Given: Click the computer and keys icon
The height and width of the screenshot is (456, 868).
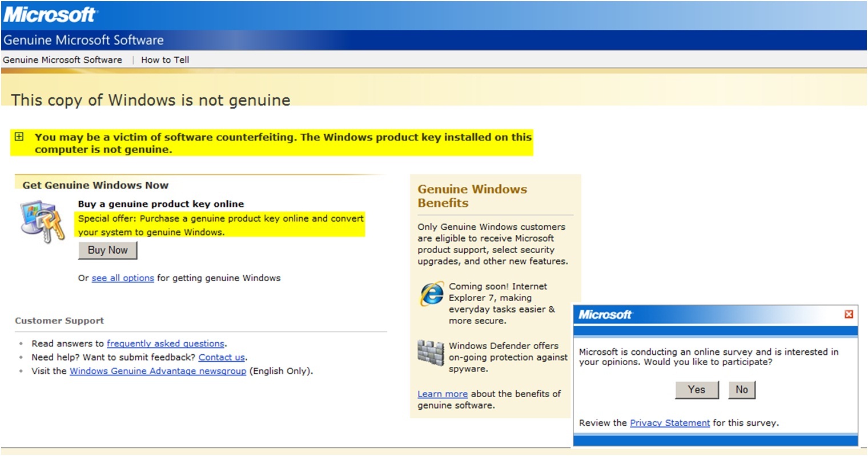Looking at the screenshot, I should point(43,222).
